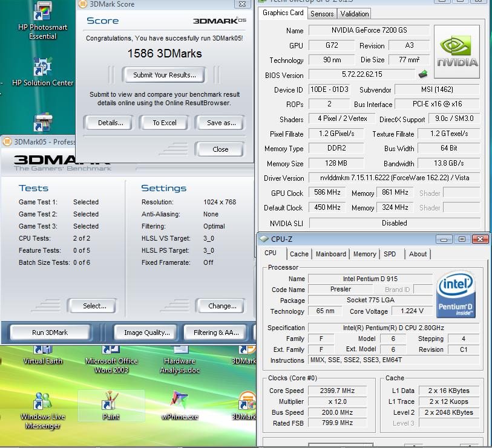The height and width of the screenshot is (448, 492).
Task: Export results with To Excel button
Action: [x=165, y=123]
